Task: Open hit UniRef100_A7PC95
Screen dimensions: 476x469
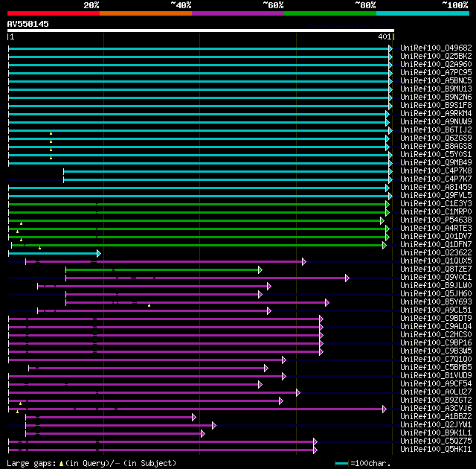Action: click(436, 72)
